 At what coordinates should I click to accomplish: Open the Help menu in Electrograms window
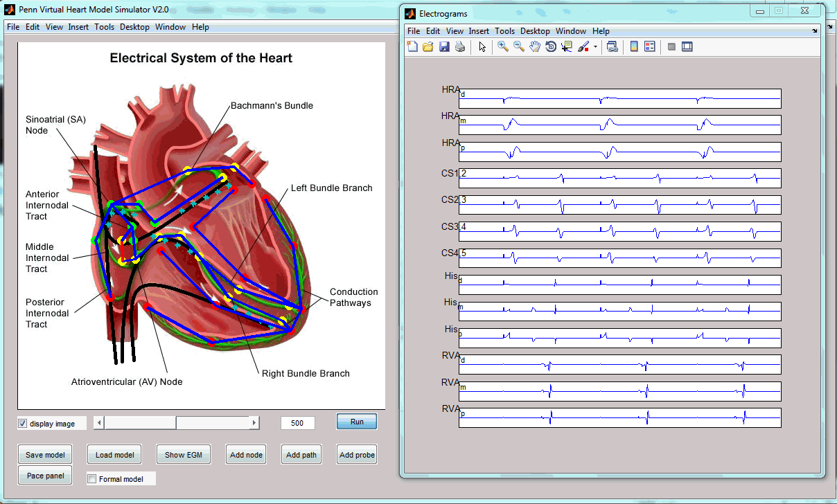pos(601,31)
